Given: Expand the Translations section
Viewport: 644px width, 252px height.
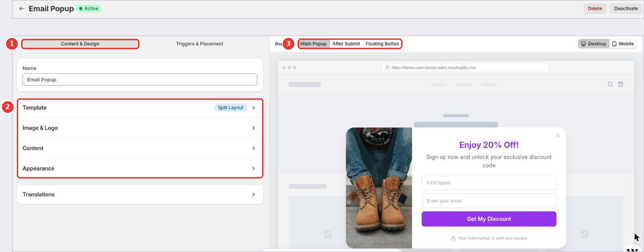Looking at the screenshot, I should click(140, 194).
